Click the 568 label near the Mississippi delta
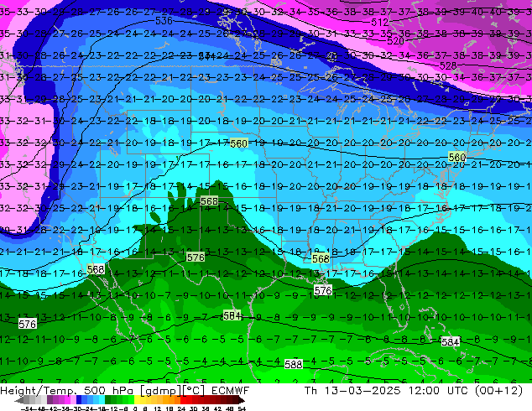This screenshot has width=532, height=411. [x=321, y=258]
